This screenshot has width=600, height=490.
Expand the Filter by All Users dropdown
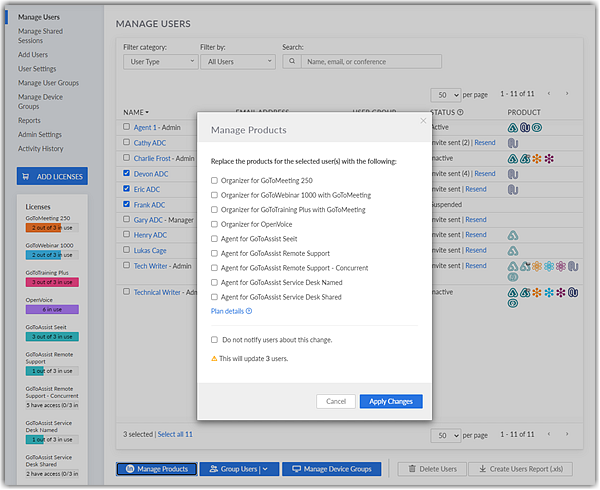(236, 61)
